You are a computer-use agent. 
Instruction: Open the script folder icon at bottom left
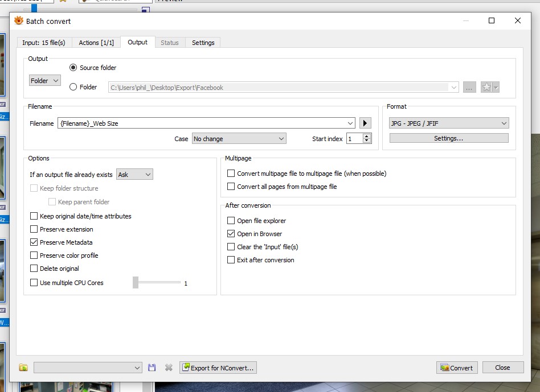23,368
